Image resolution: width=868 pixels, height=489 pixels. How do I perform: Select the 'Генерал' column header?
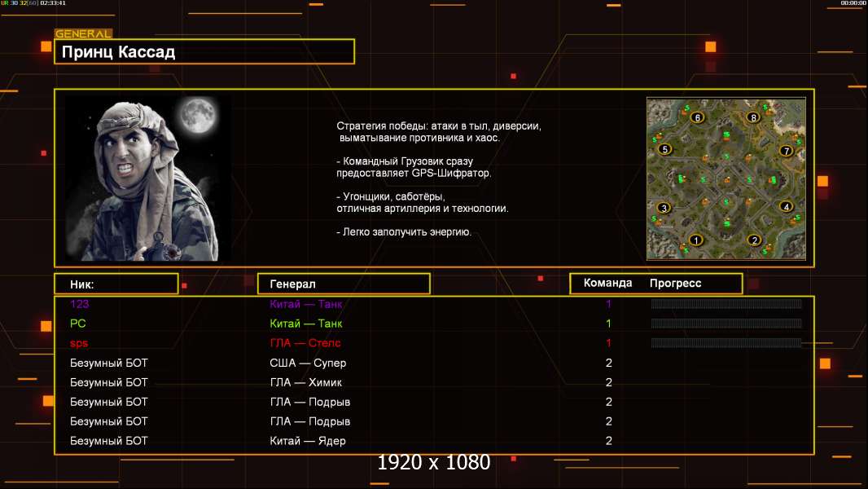[344, 284]
